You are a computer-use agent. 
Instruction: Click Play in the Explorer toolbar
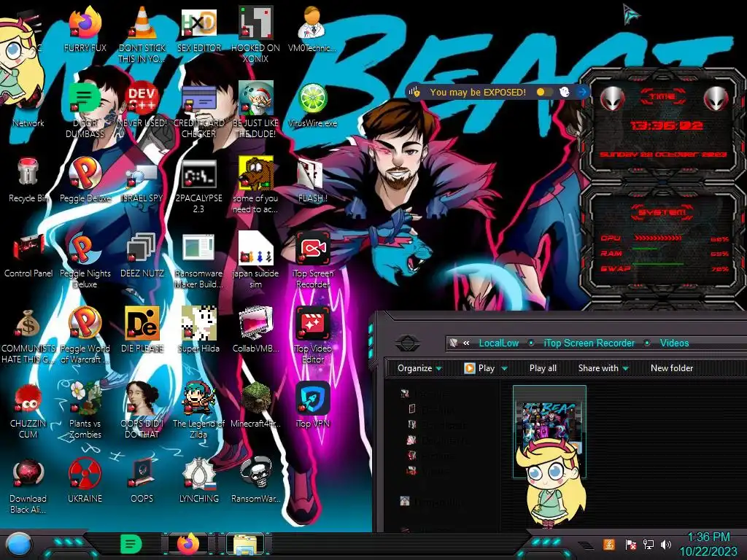[x=480, y=368]
